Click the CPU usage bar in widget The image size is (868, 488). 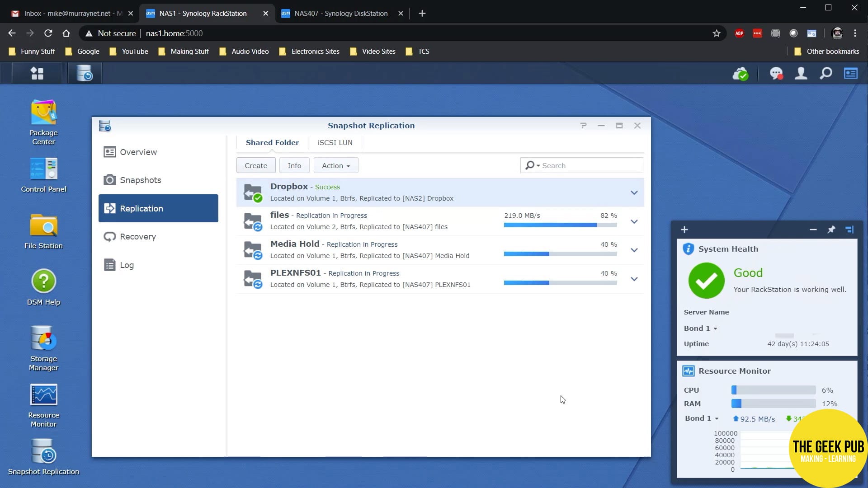pos(774,390)
